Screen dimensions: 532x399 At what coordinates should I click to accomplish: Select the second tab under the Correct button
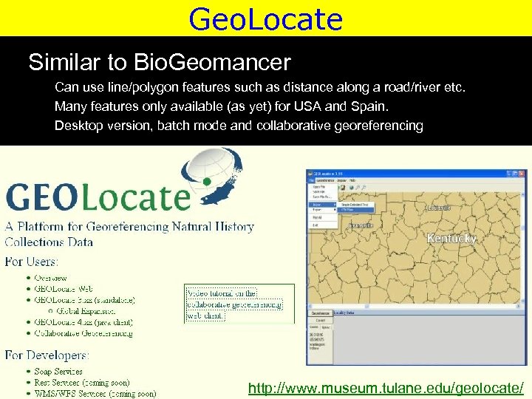tap(326, 327)
